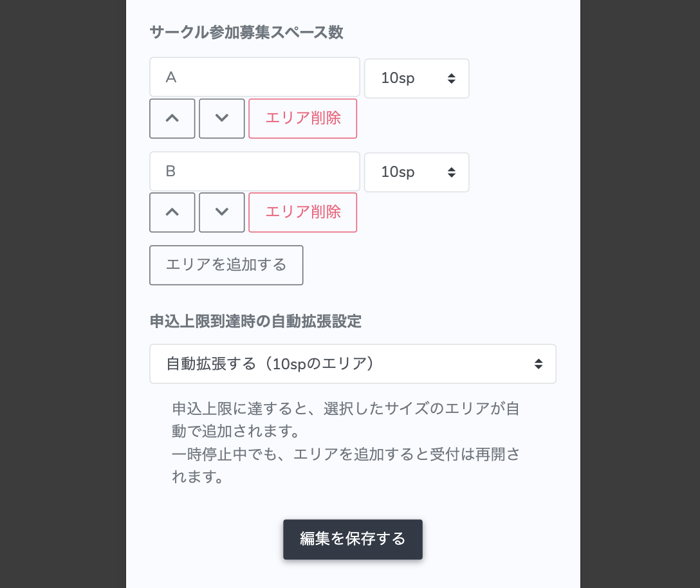700x588 pixels.
Task: Delete area A with its エリア削除 button
Action: [x=302, y=118]
